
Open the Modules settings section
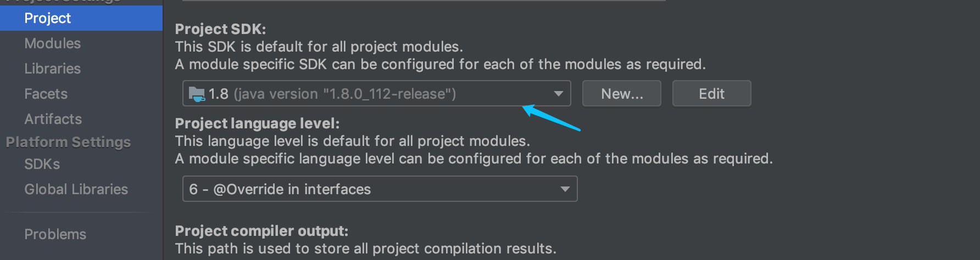(x=53, y=43)
